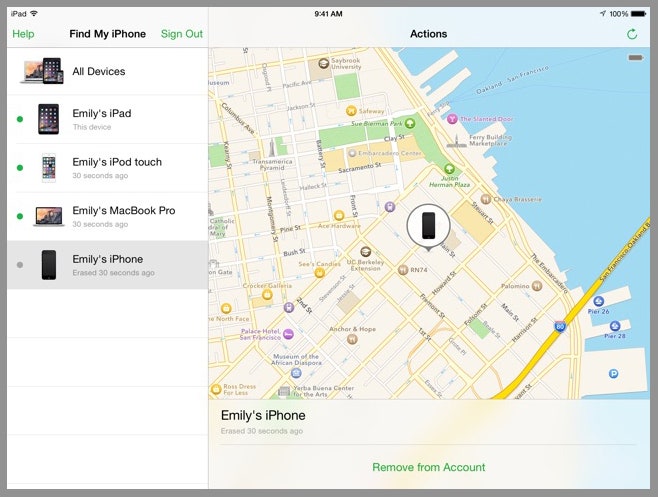Tap Embarcadero Center map marker
Screen dimensions: 658x497
coord(352,153)
